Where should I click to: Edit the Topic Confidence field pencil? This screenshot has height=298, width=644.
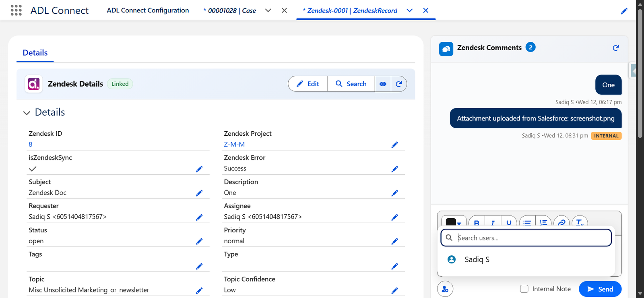tap(394, 290)
